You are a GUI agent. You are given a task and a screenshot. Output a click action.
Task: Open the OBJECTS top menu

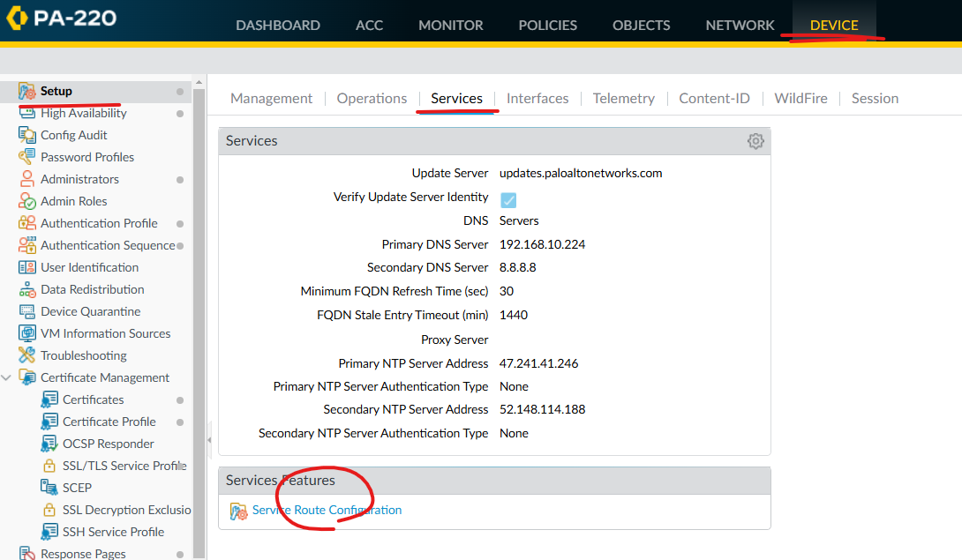pyautogui.click(x=641, y=26)
